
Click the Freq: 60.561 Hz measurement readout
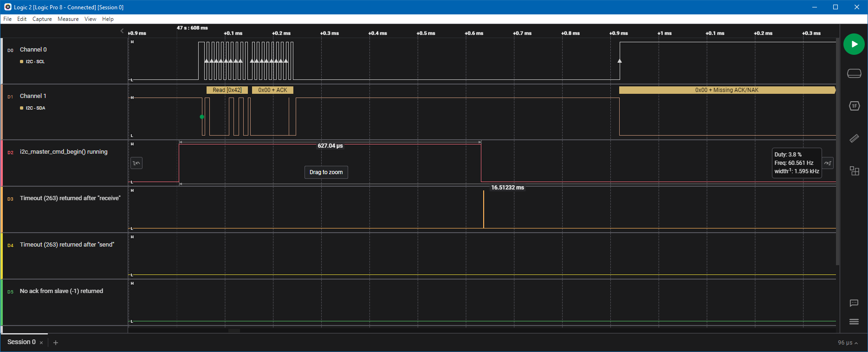click(x=794, y=163)
